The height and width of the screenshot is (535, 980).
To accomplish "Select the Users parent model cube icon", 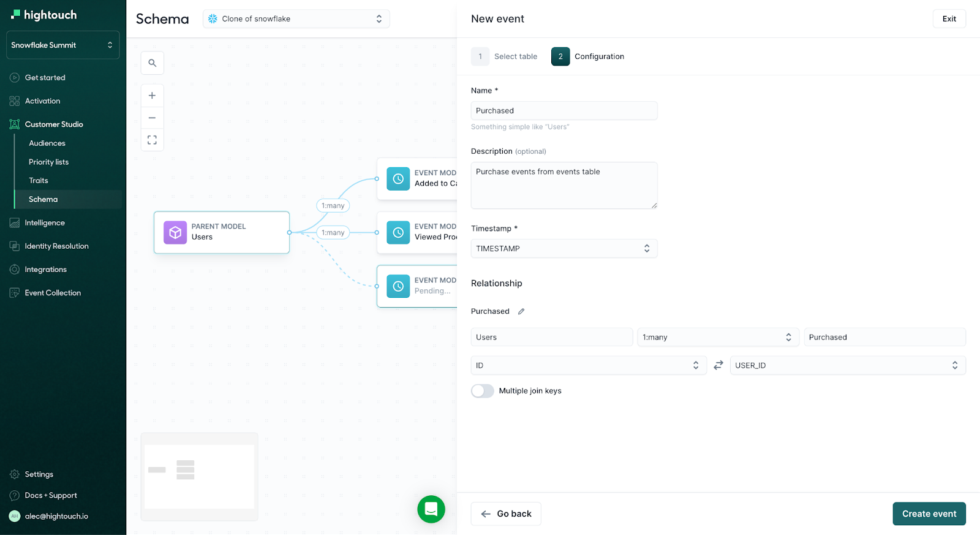I will click(x=175, y=233).
